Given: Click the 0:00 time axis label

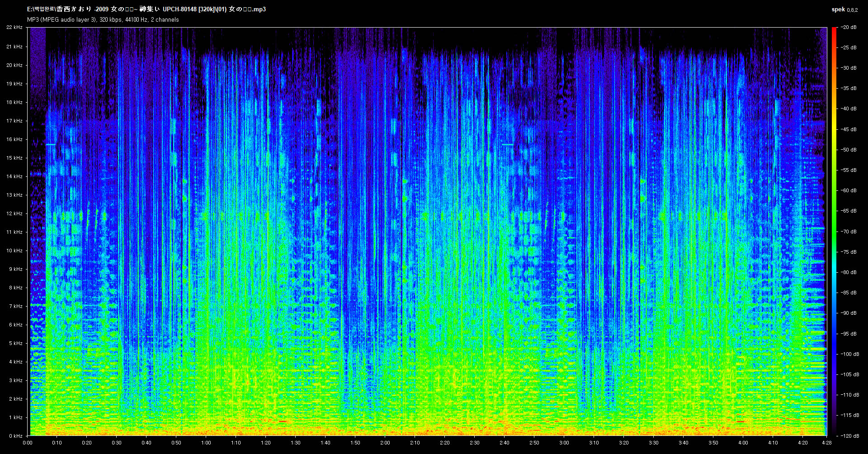Looking at the screenshot, I should click(x=27, y=443).
